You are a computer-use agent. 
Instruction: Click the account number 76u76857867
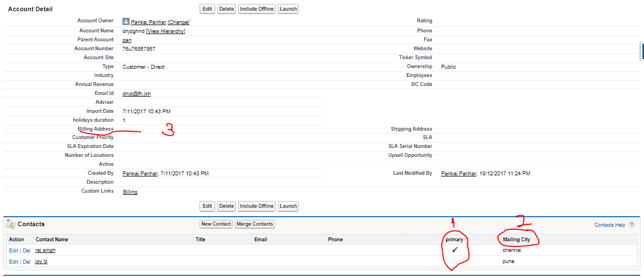[139, 49]
